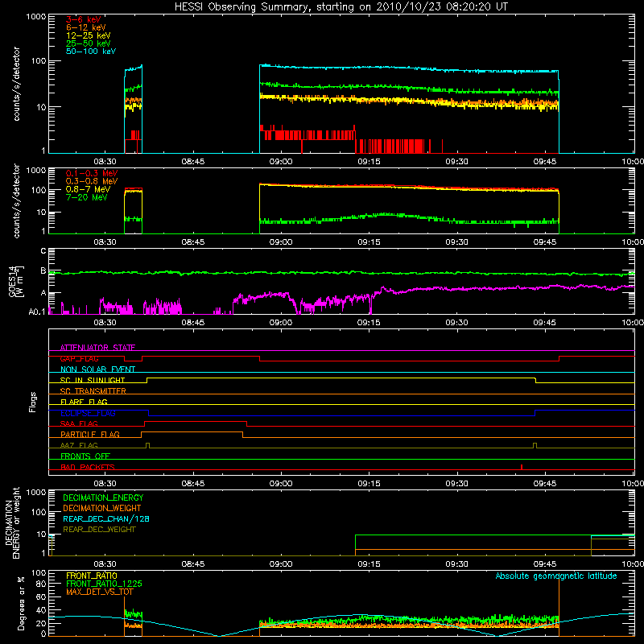Click the DECIMATION_ENERGY legend label
644x644 pixels.
click(103, 497)
